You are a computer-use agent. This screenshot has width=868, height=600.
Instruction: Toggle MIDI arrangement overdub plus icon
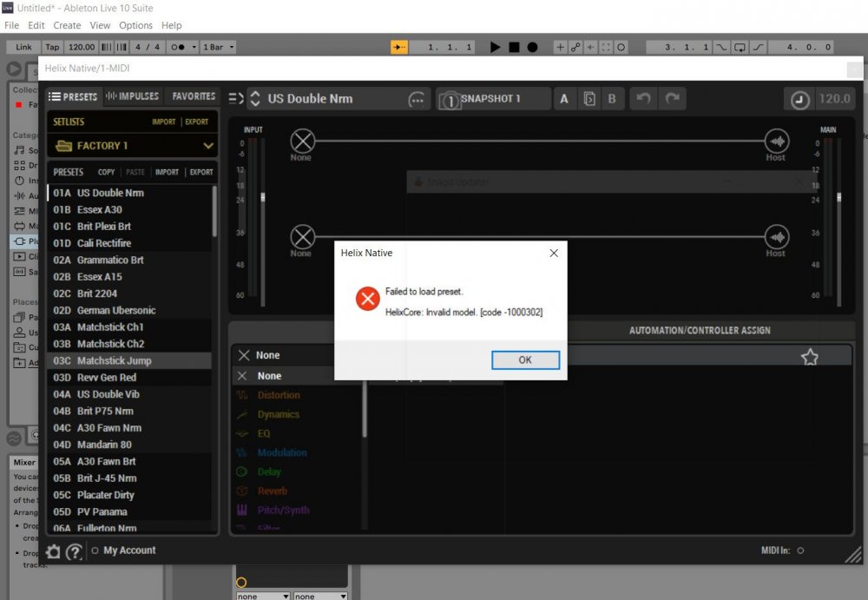pyautogui.click(x=560, y=47)
